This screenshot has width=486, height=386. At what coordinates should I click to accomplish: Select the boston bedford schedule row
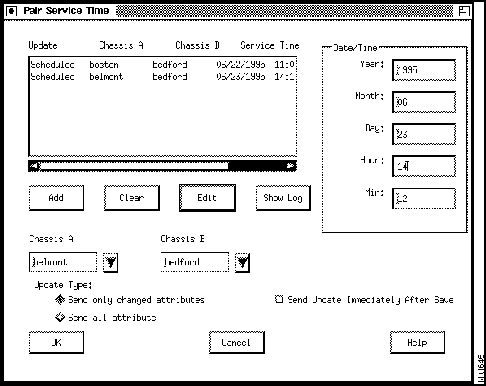point(162,65)
